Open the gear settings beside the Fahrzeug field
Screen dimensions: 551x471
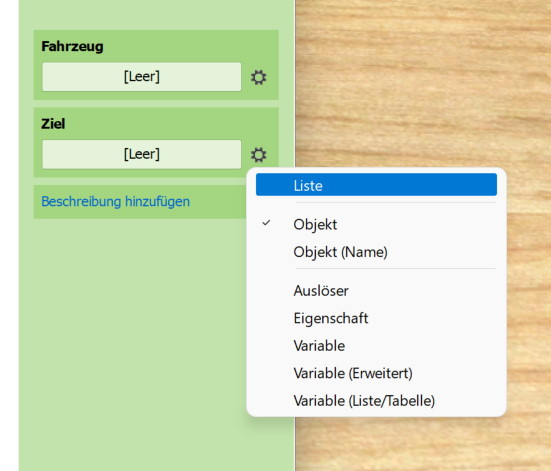[259, 77]
